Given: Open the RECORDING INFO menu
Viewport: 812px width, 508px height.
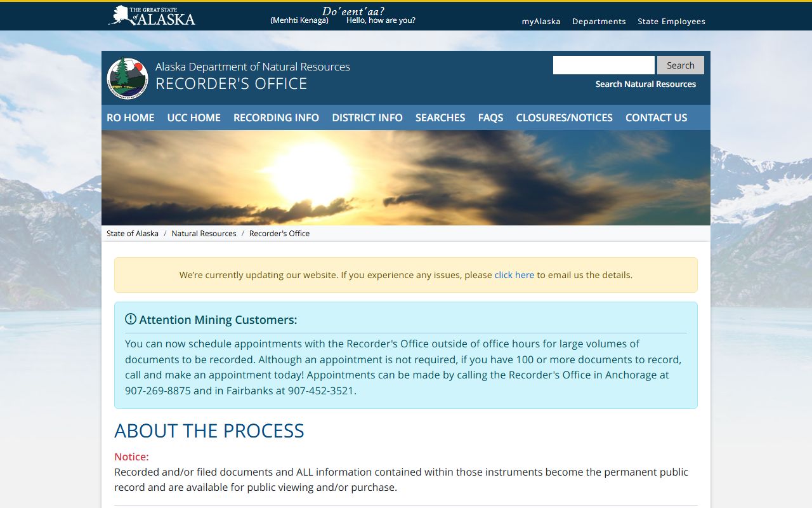Looking at the screenshot, I should coord(276,117).
